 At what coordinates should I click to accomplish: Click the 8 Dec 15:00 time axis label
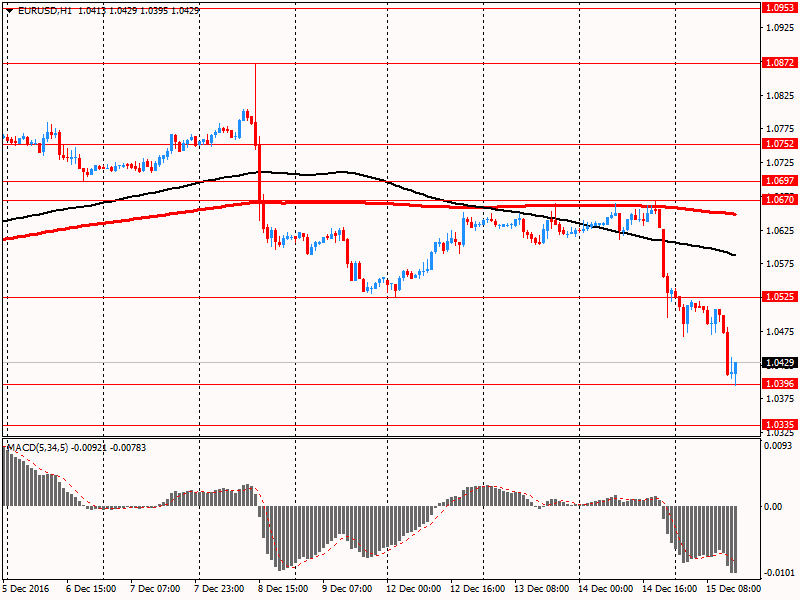(x=283, y=588)
